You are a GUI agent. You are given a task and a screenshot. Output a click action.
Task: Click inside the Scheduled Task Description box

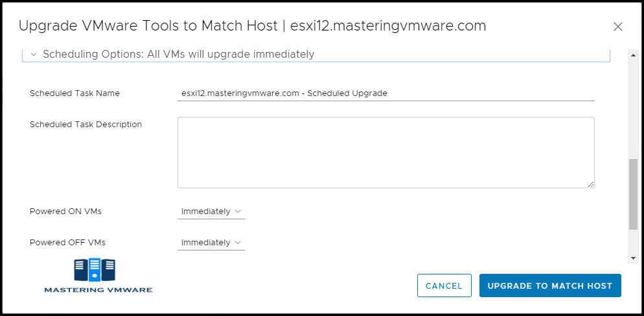pos(385,152)
